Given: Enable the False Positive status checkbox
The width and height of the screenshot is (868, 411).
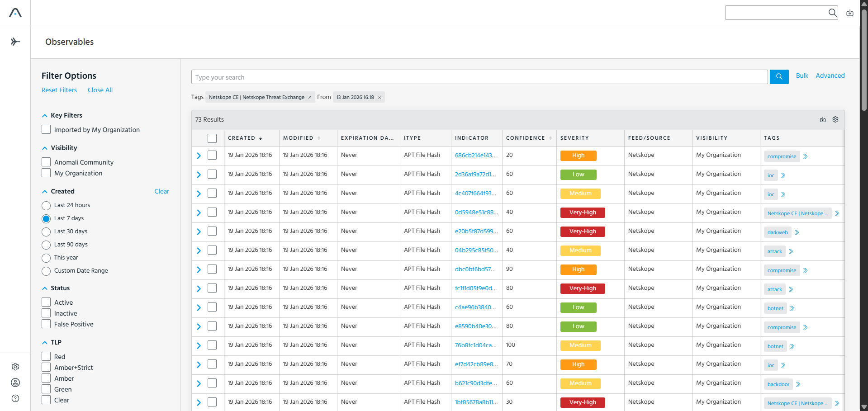Looking at the screenshot, I should [46, 324].
